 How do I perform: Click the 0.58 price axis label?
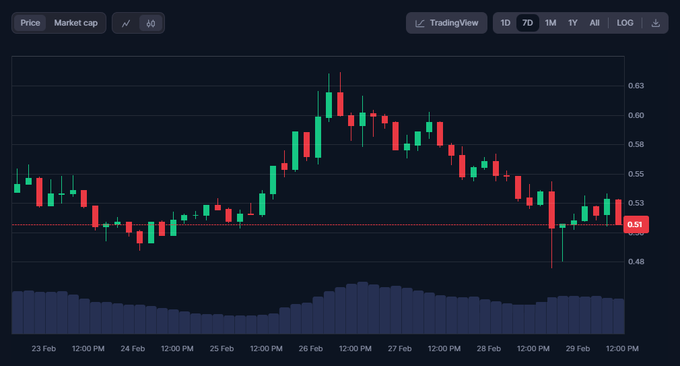[636, 144]
